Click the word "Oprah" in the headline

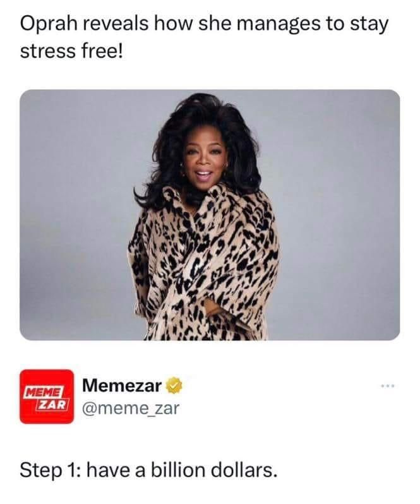[x=49, y=25]
